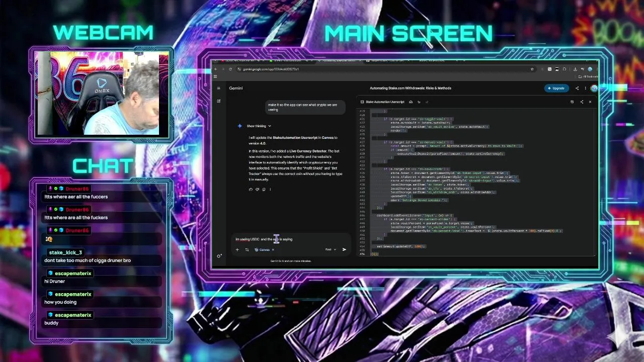644x362 pixels.
Task: Remove the Canvas chip from prompt
Action: [273, 249]
